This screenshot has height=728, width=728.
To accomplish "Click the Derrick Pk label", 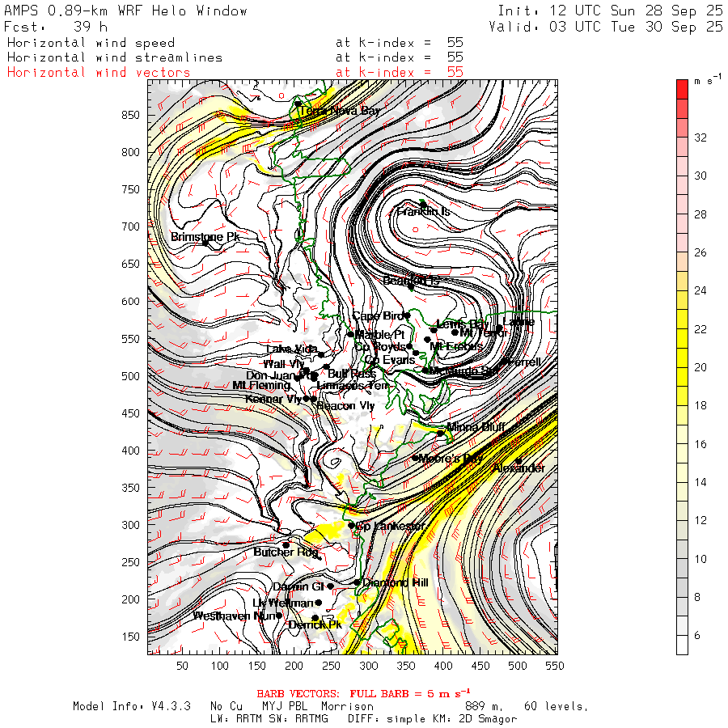I will 315,625.
